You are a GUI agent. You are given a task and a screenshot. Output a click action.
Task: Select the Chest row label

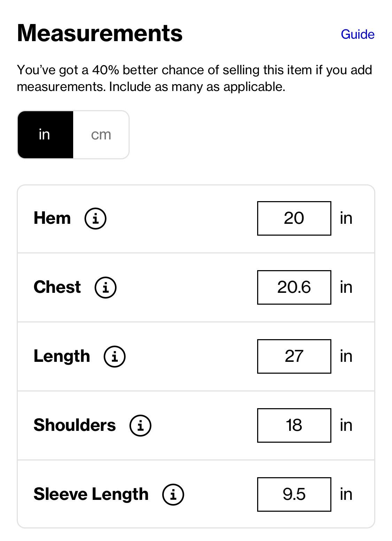pos(57,287)
